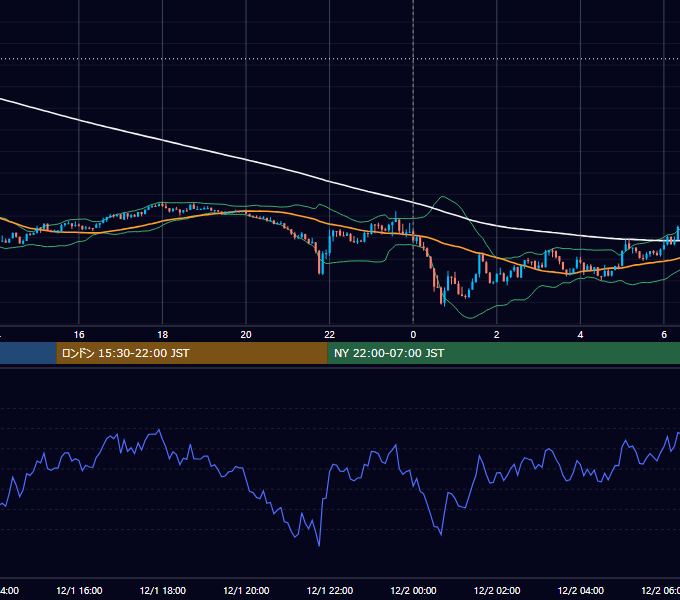Click the ロンドン 15:30-22:00 JST session bar

[x=192, y=353]
